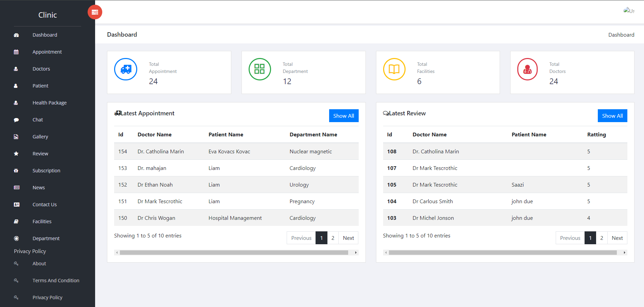Show all latest appointments
Viewport: 644px width, 307px height.
(x=343, y=116)
